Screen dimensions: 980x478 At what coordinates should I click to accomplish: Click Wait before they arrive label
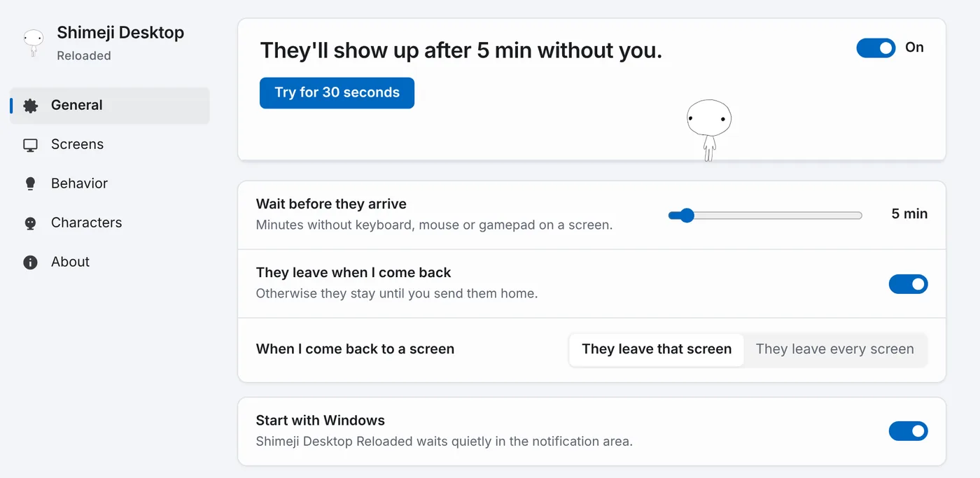coord(331,204)
